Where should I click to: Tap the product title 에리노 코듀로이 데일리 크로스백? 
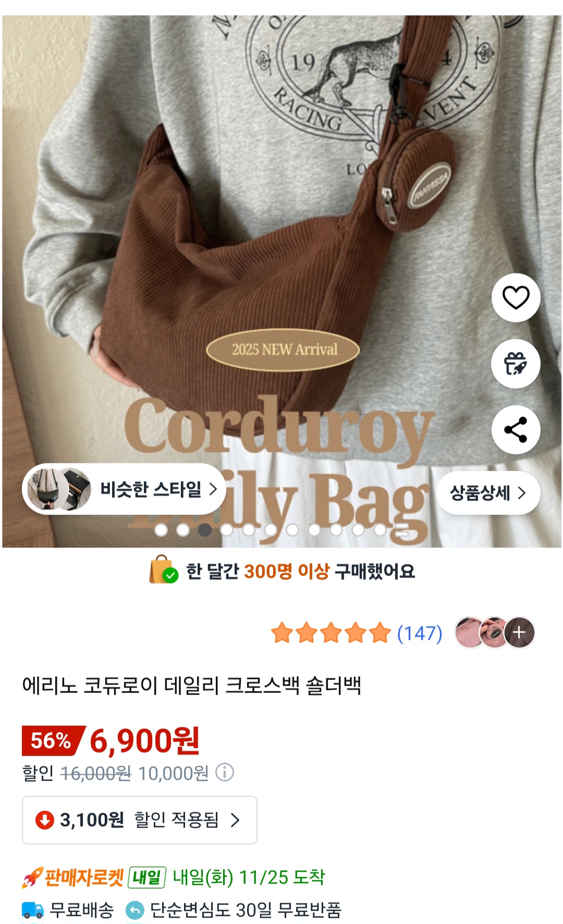pos(192,686)
